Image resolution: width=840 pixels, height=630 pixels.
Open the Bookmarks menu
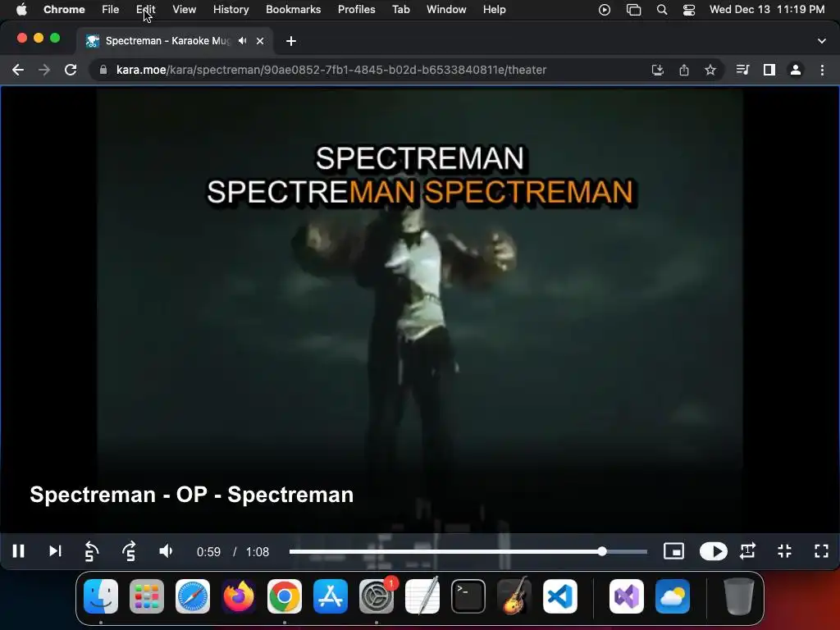[x=294, y=10]
